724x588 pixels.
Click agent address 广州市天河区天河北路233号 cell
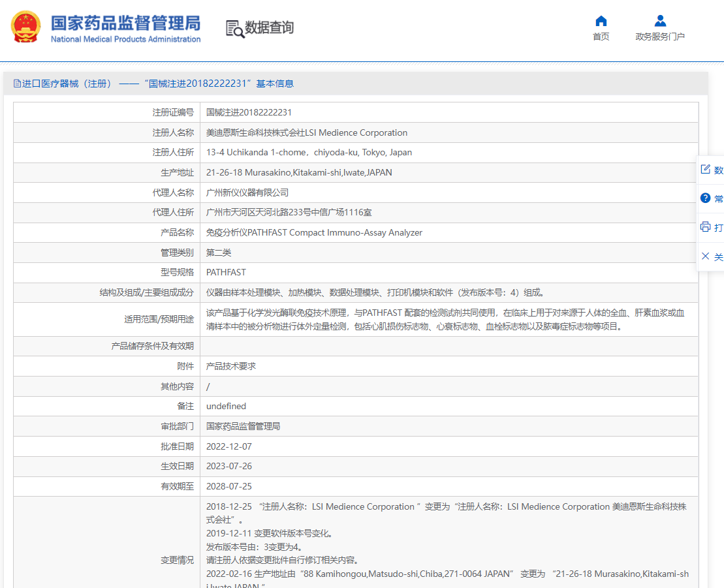click(x=449, y=212)
